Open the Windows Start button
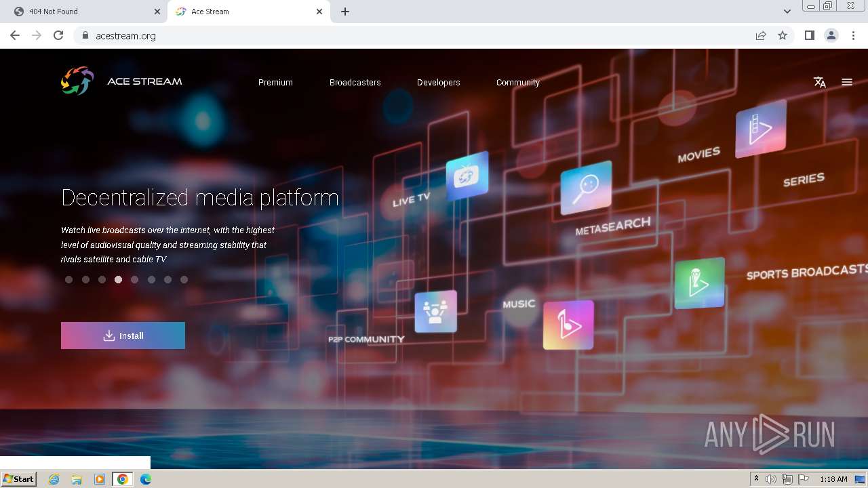The height and width of the screenshot is (488, 868). [19, 479]
